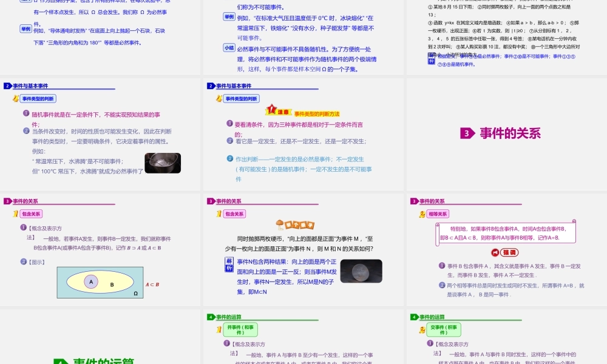The height and width of the screenshot is (364, 607).
Task: Select the coin photo on the 包含关系 slide
Action: tap(361, 272)
